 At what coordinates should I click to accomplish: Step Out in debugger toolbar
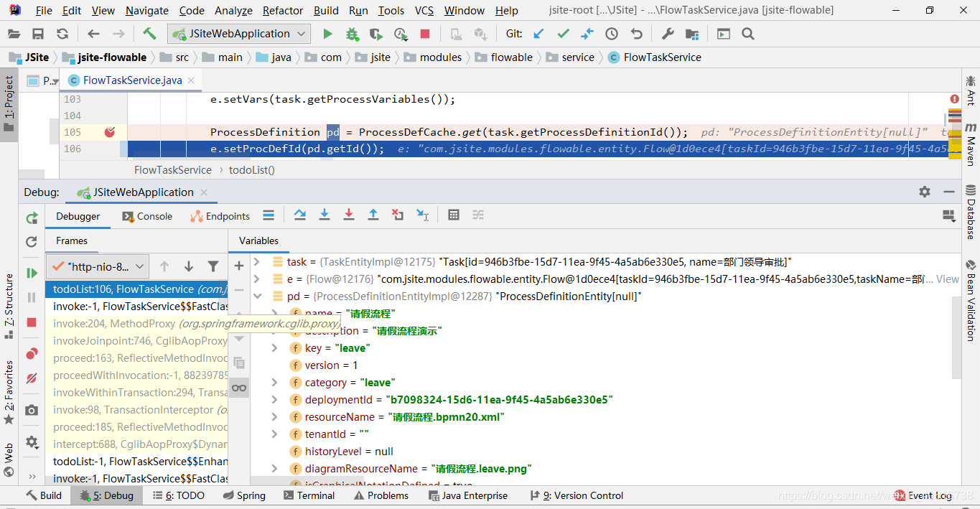point(373,215)
